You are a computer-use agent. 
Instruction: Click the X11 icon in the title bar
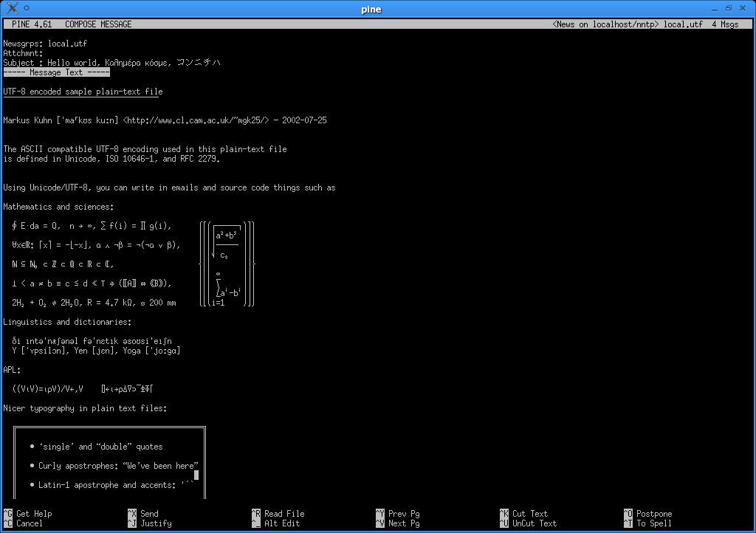[13, 7]
